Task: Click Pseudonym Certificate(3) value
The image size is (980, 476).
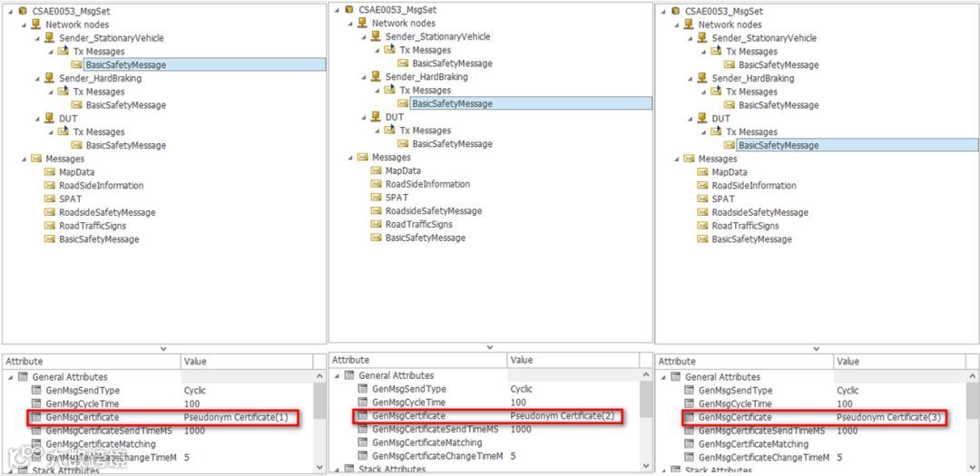Action: click(888, 417)
